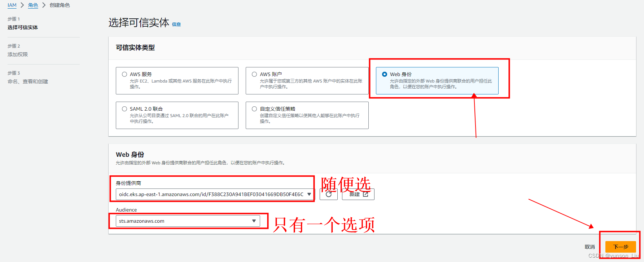Select the Web 身份 radio option
The height and width of the screenshot is (262, 644).
[385, 74]
